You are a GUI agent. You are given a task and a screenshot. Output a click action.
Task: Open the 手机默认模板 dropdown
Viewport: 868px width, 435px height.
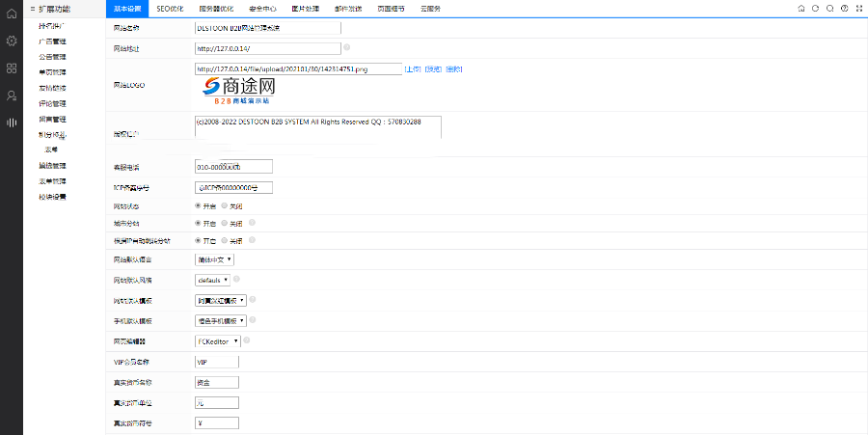coord(221,321)
